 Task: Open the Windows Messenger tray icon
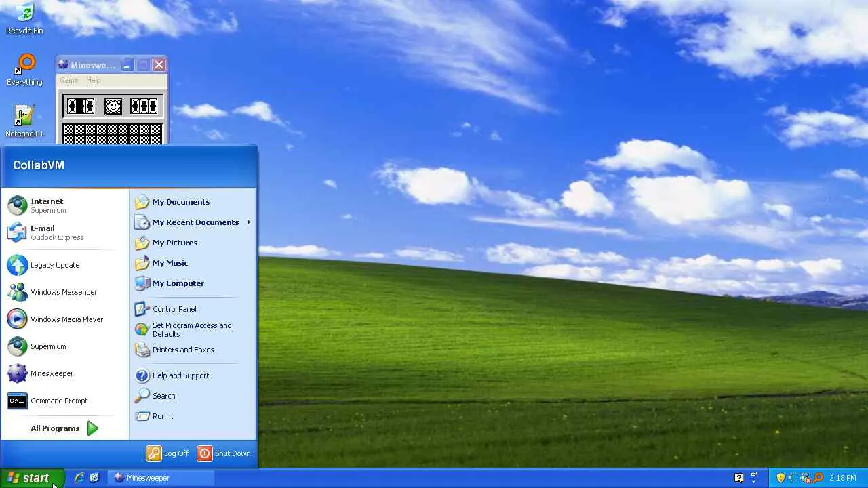(x=805, y=478)
